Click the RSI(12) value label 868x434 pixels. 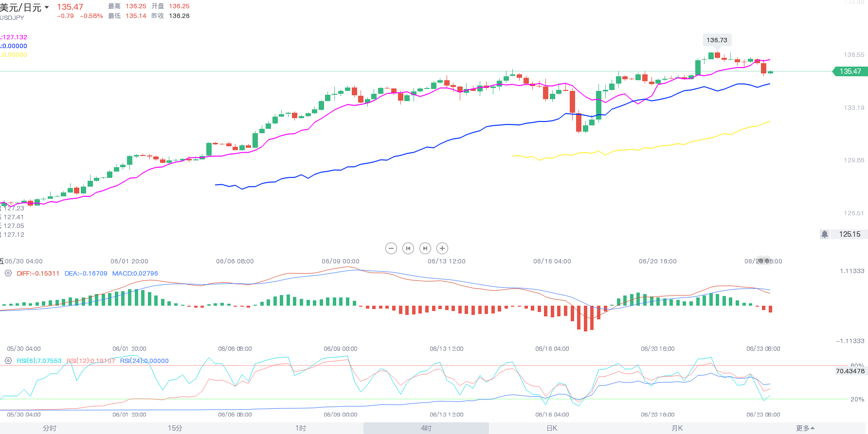[x=91, y=361]
